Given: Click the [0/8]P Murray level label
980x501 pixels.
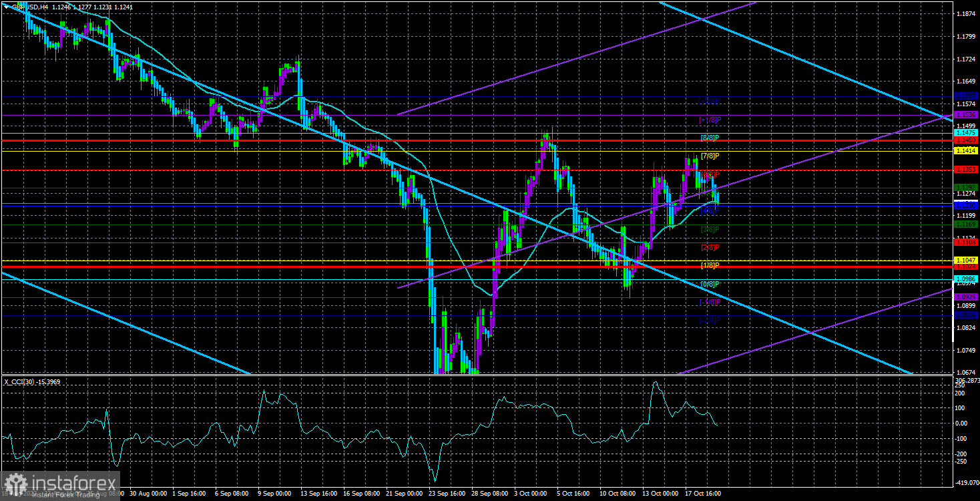Looking at the screenshot, I should 710,284.
